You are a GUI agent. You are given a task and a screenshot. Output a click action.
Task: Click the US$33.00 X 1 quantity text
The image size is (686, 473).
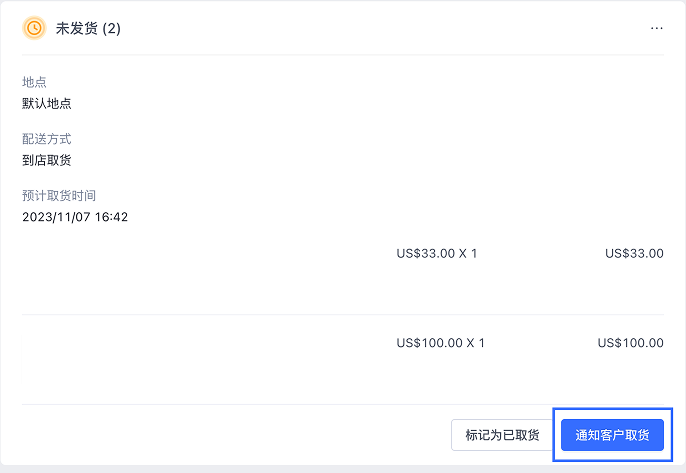point(437,253)
